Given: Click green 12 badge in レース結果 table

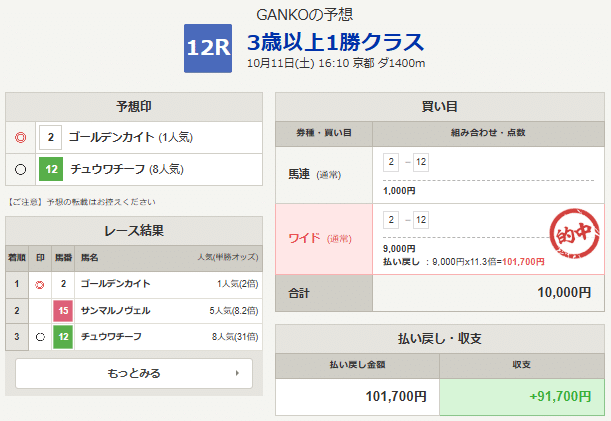Looking at the screenshot, I should (62, 337).
